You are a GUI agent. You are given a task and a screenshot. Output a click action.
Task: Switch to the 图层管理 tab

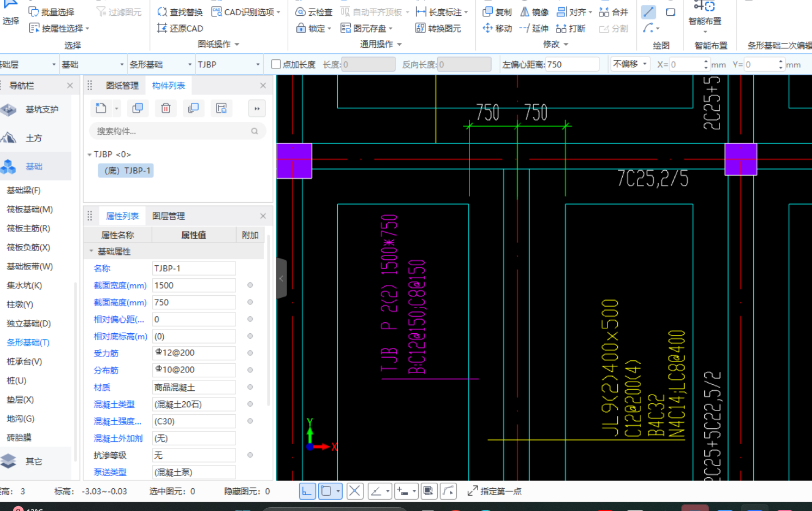169,216
